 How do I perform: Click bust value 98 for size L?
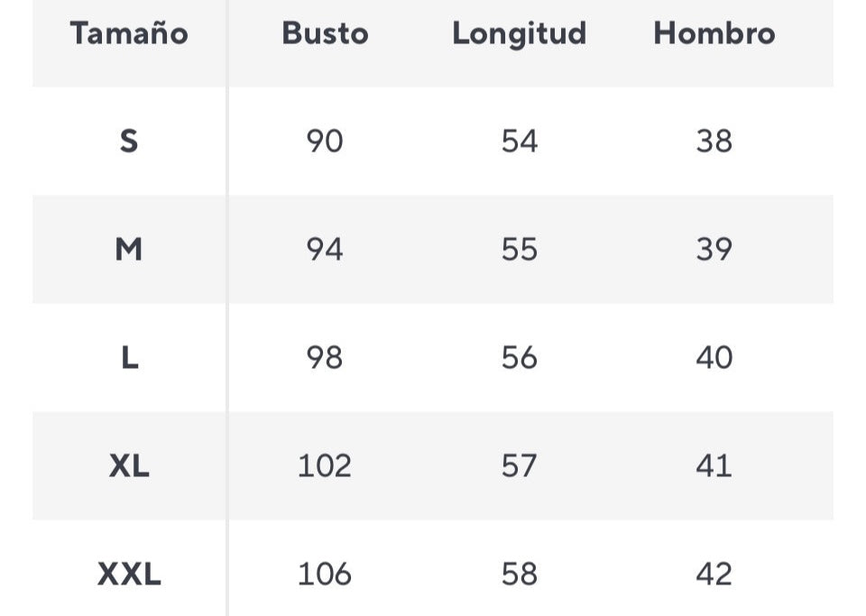[325, 357]
